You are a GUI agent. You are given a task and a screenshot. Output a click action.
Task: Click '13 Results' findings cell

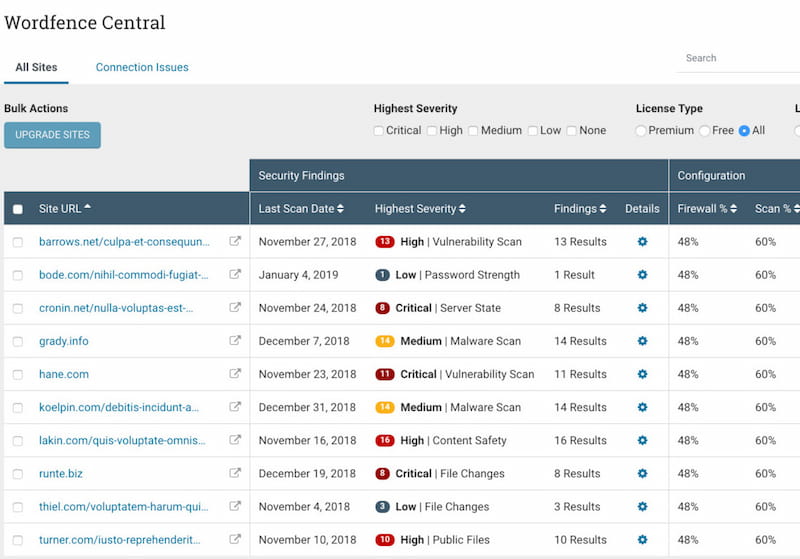coord(580,242)
